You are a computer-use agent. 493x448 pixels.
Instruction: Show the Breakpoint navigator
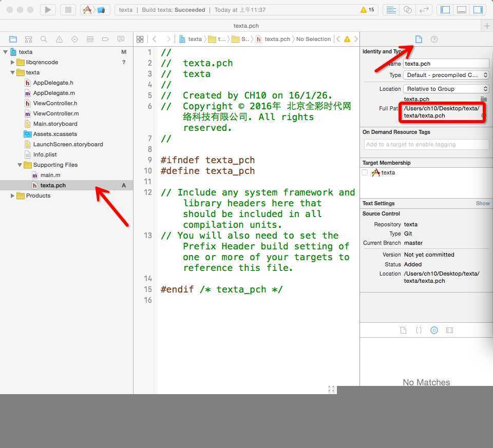[105, 40]
